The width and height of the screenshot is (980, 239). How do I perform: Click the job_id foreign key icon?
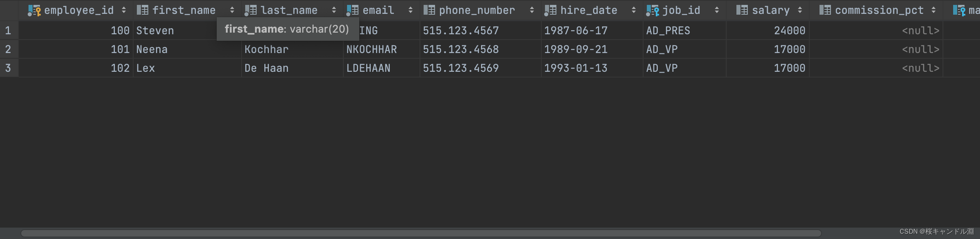point(653,10)
